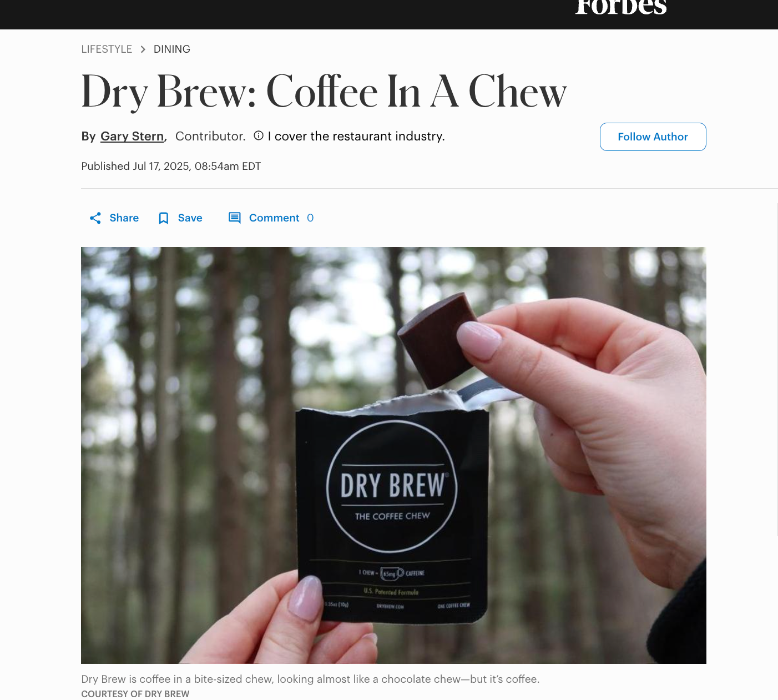
Task: Click the comment count showing 0
Action: click(x=310, y=218)
